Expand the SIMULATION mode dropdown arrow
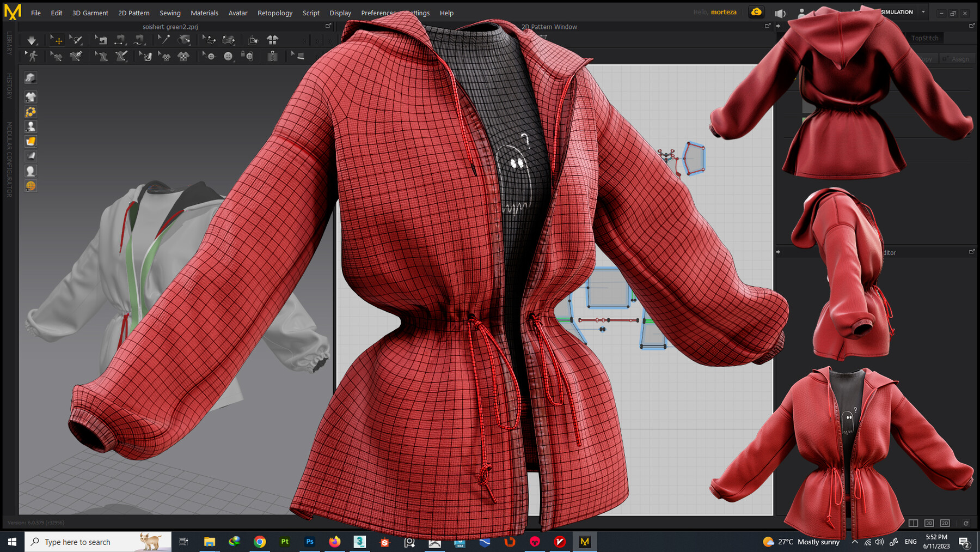The image size is (980, 552). pyautogui.click(x=923, y=12)
